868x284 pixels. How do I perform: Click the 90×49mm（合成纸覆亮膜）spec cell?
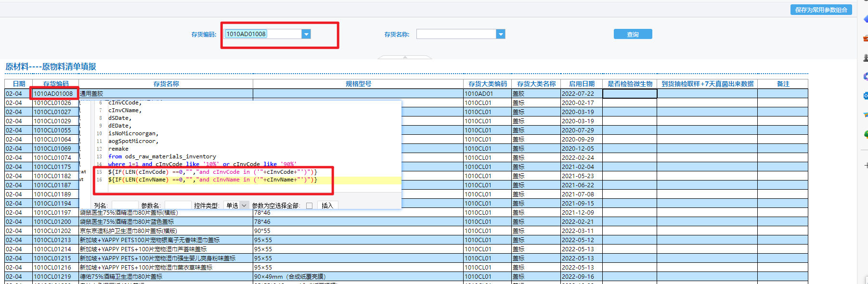(x=358, y=277)
